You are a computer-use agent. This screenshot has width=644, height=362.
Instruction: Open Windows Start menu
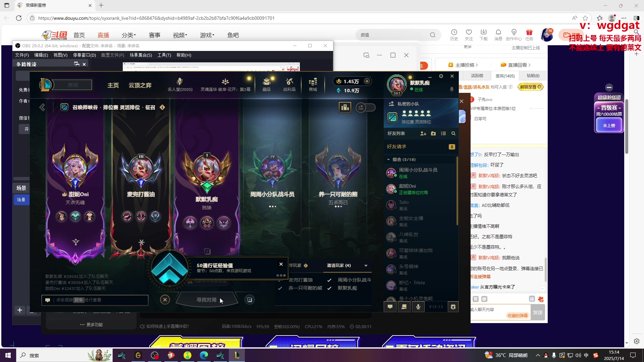(x=8, y=355)
